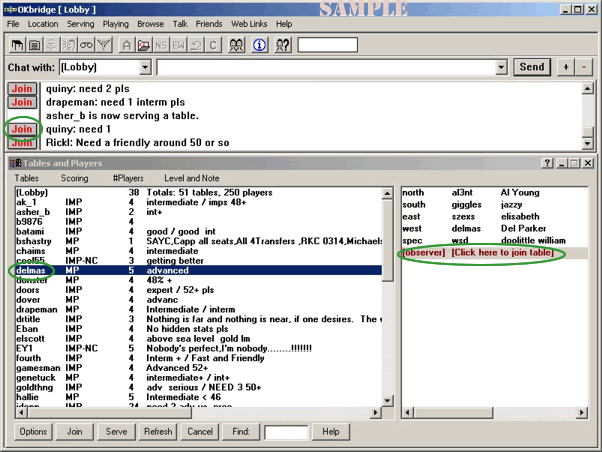Click the letter C toolbar button
602x452 pixels.
[x=213, y=45]
